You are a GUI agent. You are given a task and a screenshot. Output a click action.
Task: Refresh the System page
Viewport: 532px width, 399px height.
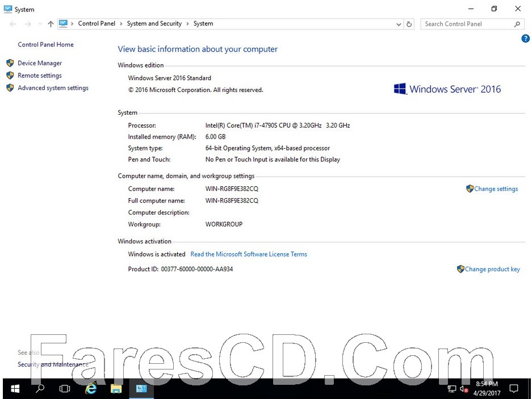(409, 24)
